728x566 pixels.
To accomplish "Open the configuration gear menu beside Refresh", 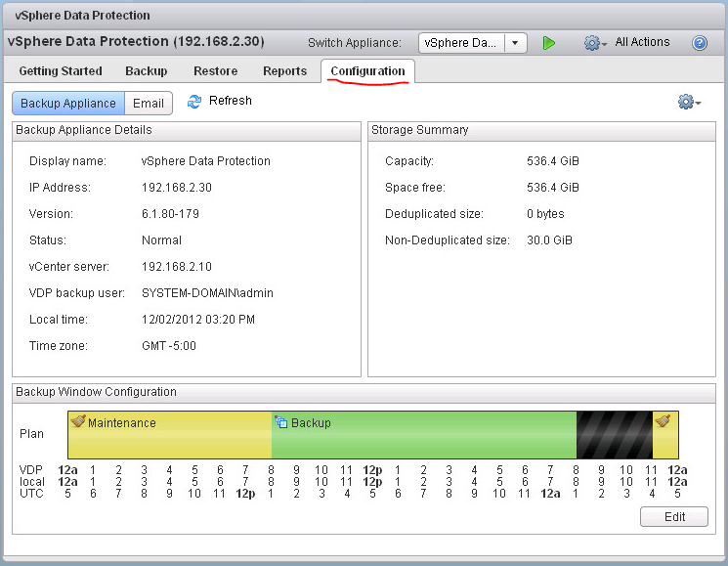I will [689, 102].
